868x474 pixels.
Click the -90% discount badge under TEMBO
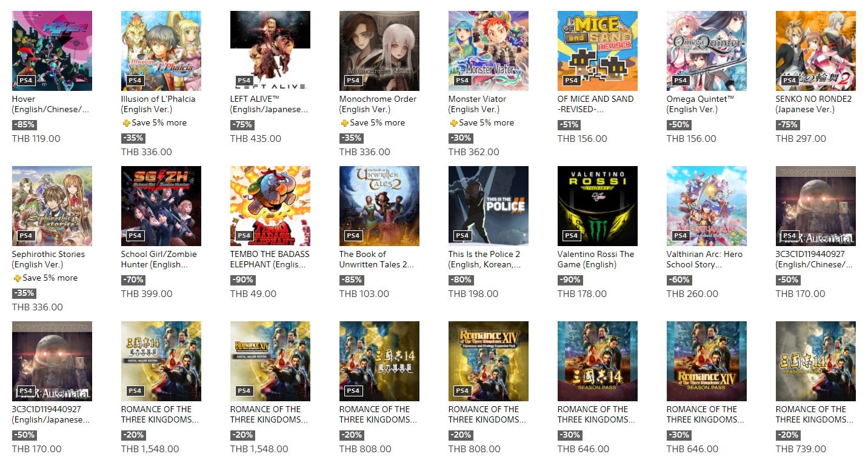tap(242, 280)
